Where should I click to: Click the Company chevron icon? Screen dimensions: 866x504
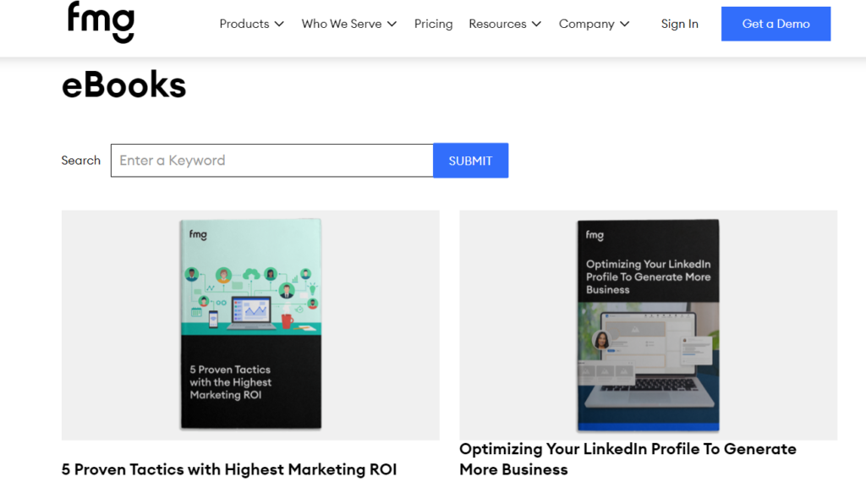tap(624, 24)
